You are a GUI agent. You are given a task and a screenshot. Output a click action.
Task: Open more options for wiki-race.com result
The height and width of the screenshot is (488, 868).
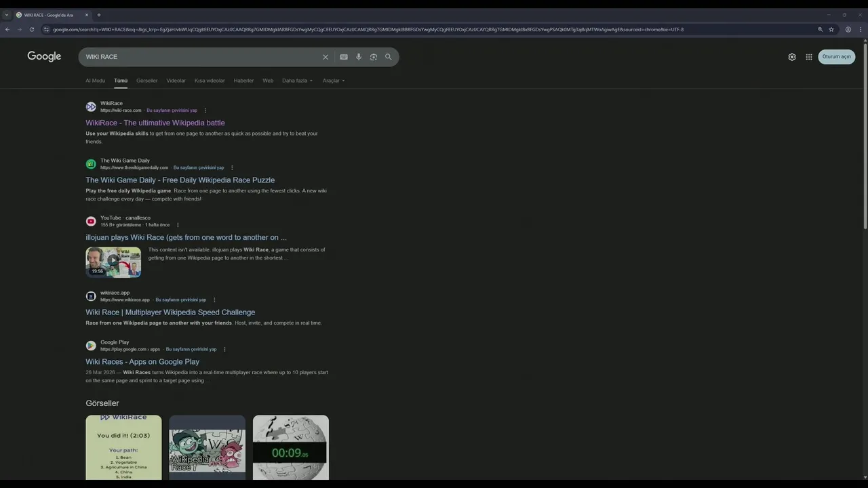205,110
